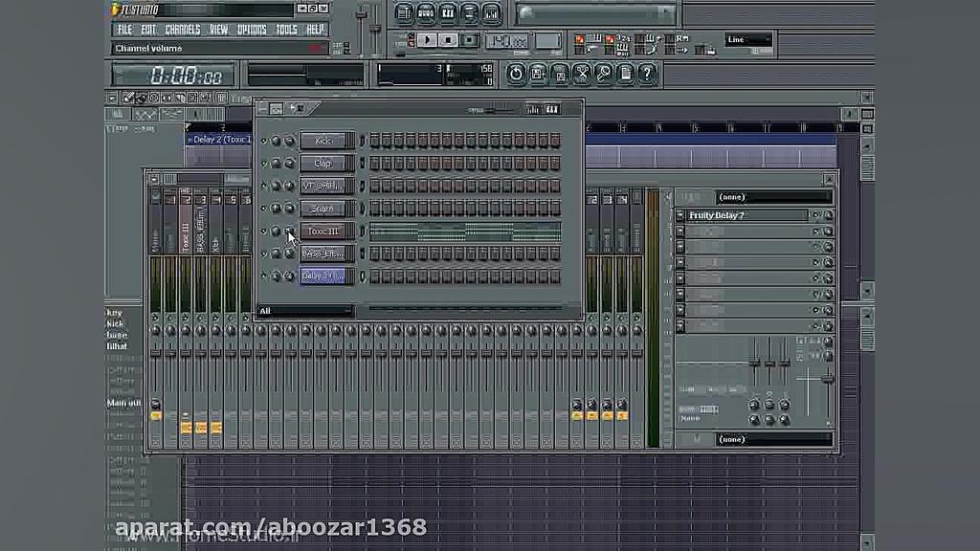Viewport: 980px width, 551px height.
Task: Toggle keyboard editor in step sequencer
Action: pyautogui.click(x=552, y=110)
